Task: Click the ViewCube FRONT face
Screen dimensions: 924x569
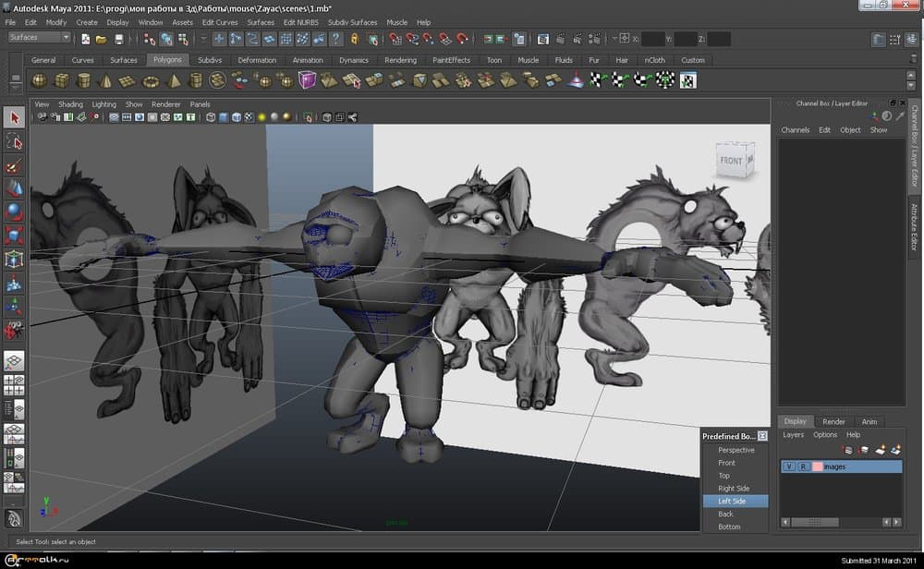Action: pos(731,161)
